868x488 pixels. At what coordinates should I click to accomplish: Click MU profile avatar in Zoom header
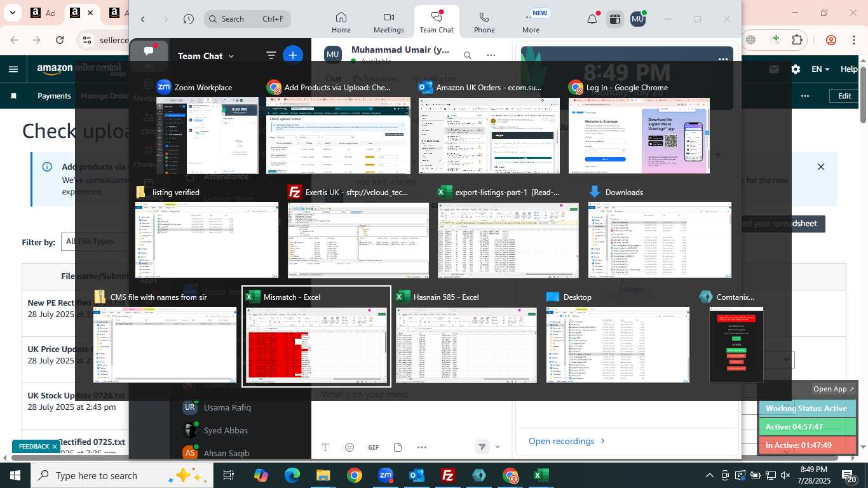click(x=638, y=19)
